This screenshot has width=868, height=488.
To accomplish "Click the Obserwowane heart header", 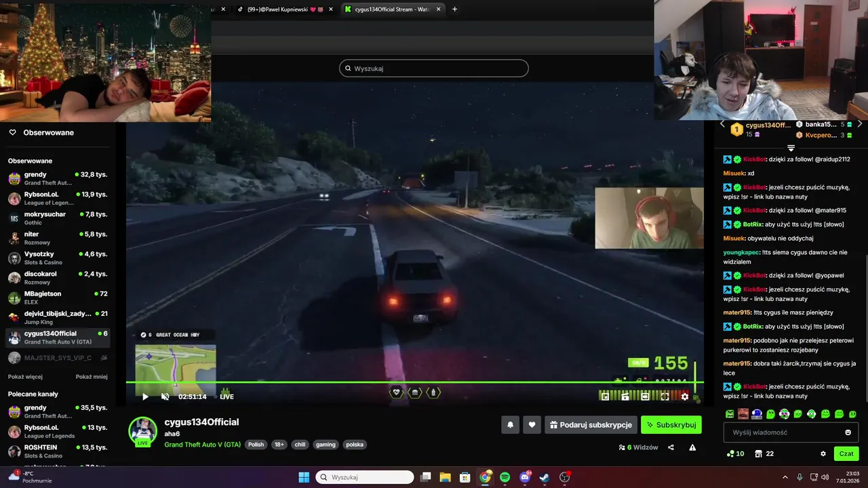I will pyautogui.click(x=41, y=132).
